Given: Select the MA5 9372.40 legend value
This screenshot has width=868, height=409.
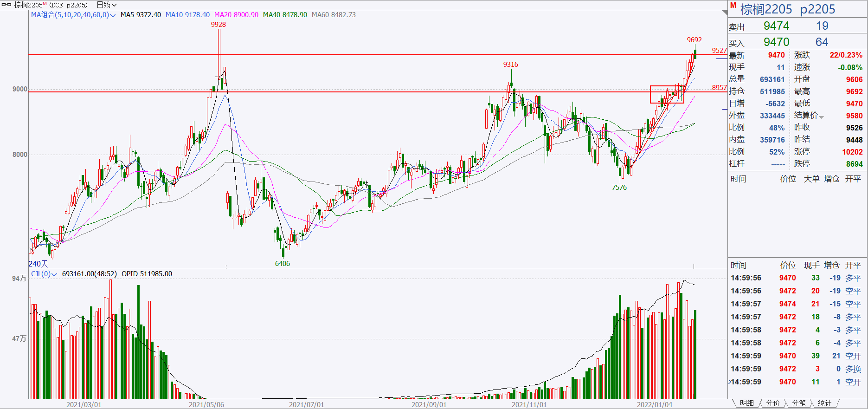Looking at the screenshot, I should (141, 15).
